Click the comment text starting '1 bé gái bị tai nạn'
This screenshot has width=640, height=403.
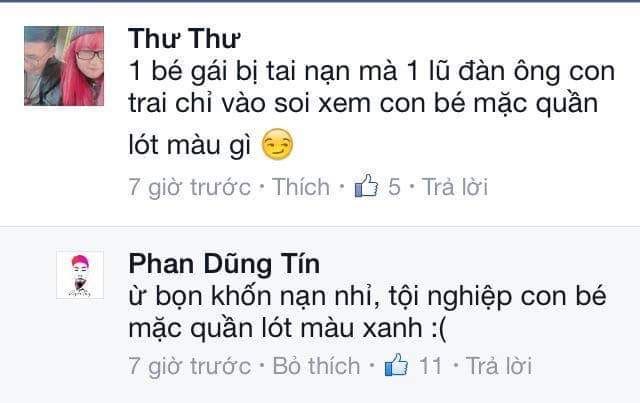(371, 109)
